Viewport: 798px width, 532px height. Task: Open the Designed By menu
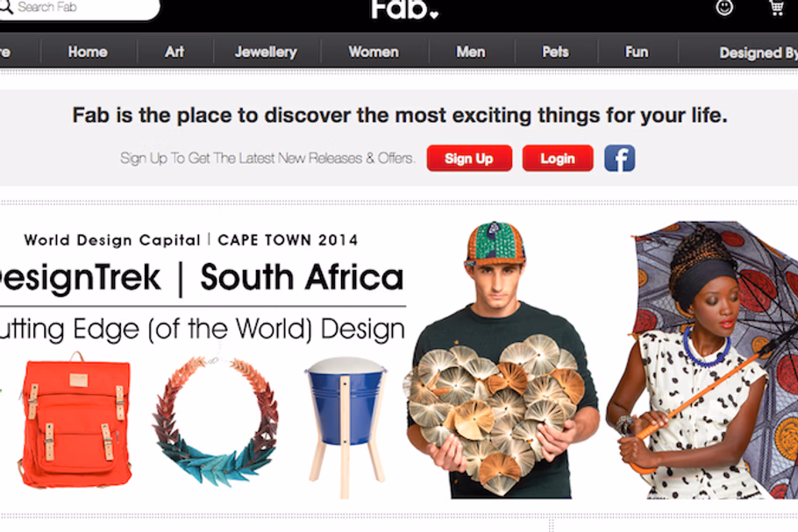tap(758, 53)
